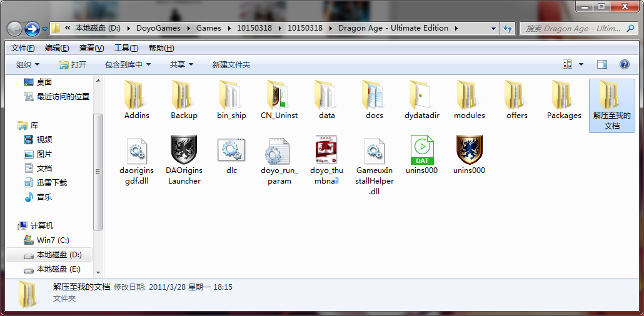Expand the 包含到库中 dropdown
The height and width of the screenshot is (316, 644).
pos(128,65)
